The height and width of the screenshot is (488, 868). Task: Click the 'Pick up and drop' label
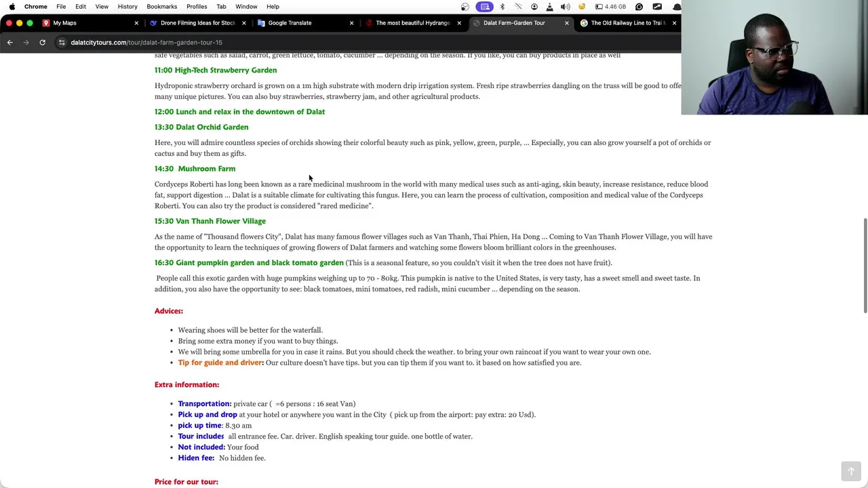point(208,415)
